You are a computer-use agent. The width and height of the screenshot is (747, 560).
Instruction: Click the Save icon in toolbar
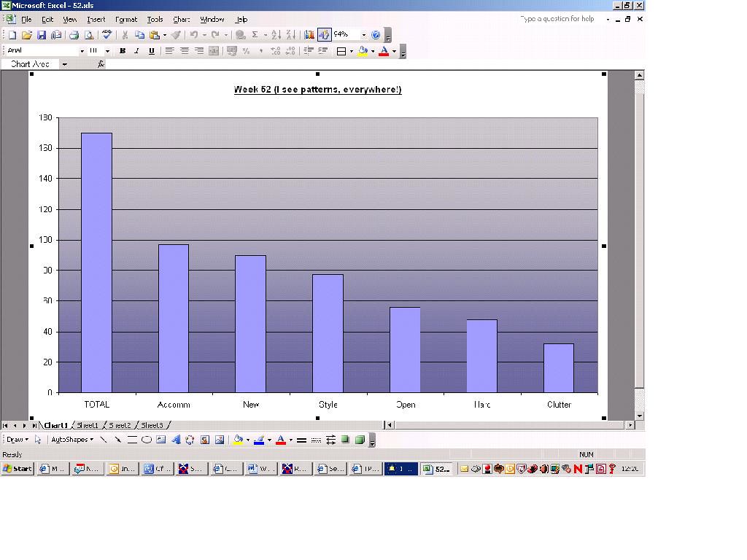[41, 35]
